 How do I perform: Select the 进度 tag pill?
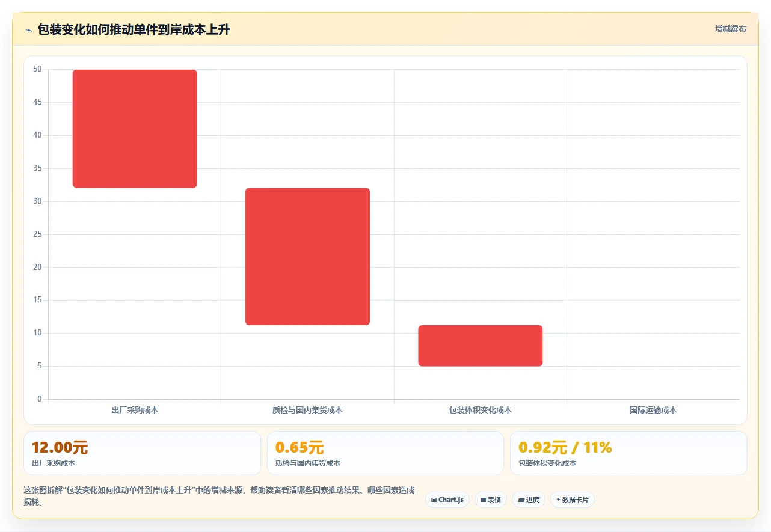click(x=529, y=500)
